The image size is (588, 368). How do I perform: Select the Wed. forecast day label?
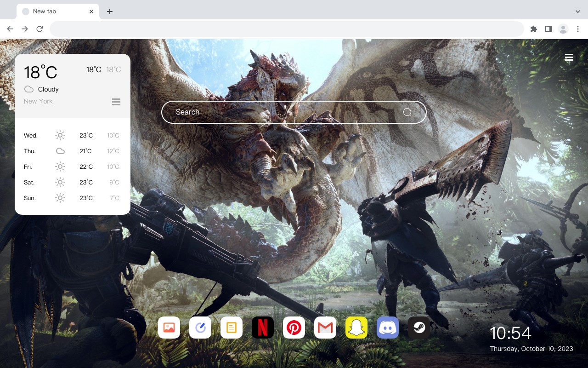point(31,135)
